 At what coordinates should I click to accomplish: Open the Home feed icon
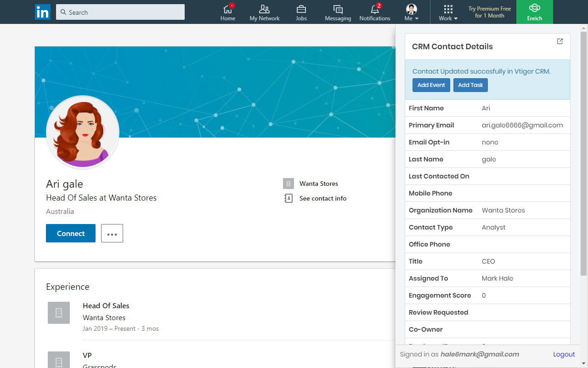pyautogui.click(x=227, y=9)
